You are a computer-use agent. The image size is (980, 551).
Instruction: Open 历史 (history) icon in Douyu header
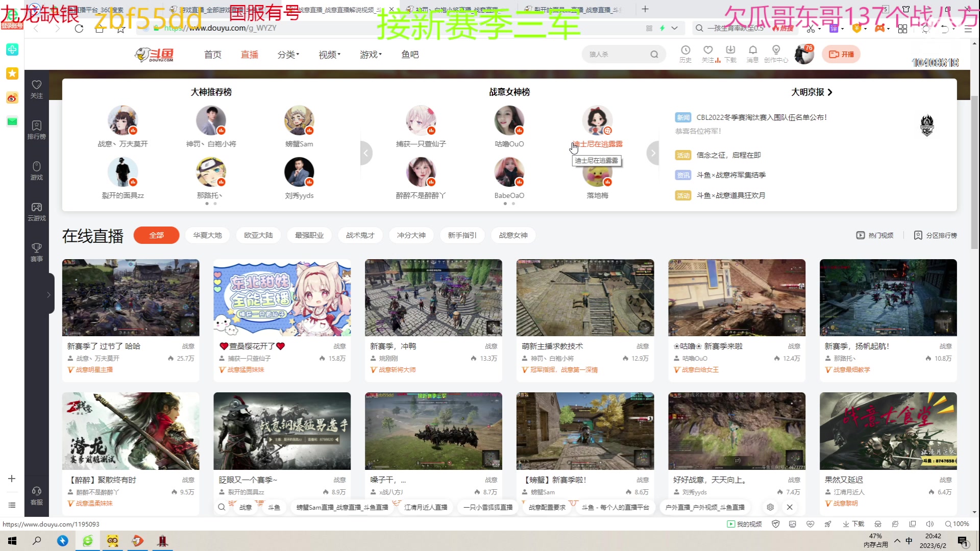(x=685, y=54)
